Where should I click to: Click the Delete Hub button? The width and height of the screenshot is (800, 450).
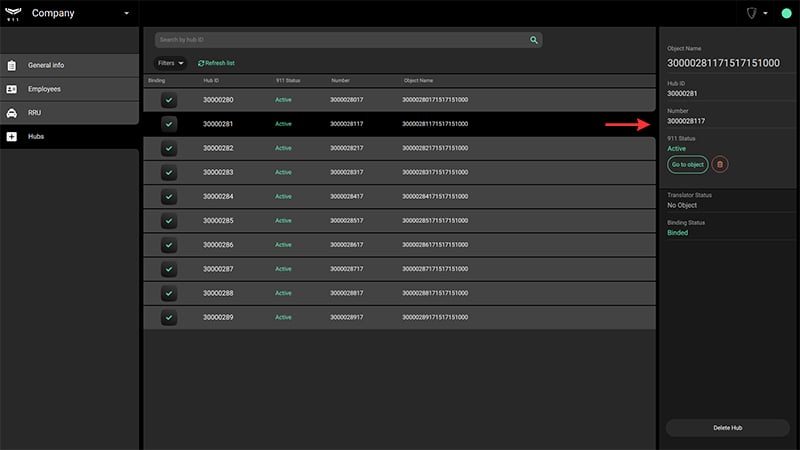(x=728, y=428)
